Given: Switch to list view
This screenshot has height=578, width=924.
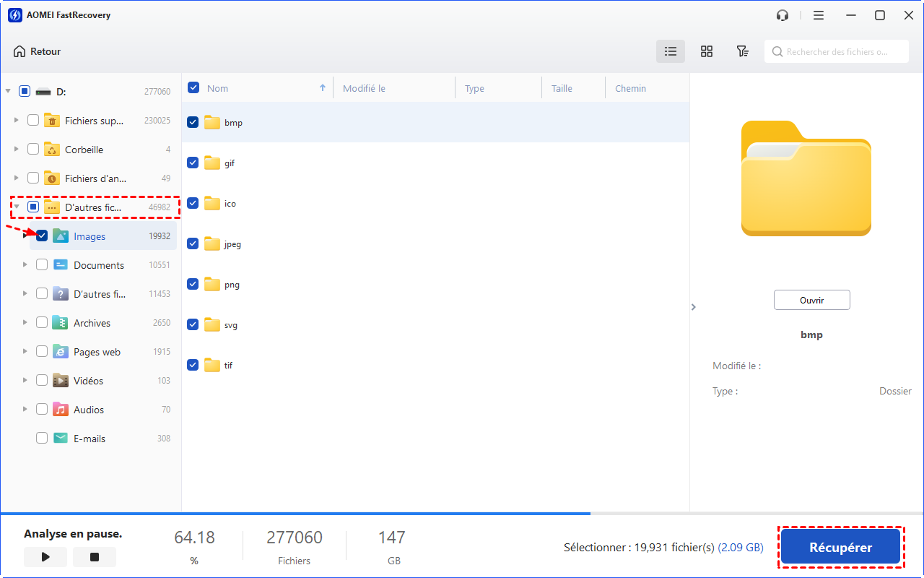Looking at the screenshot, I should [671, 51].
